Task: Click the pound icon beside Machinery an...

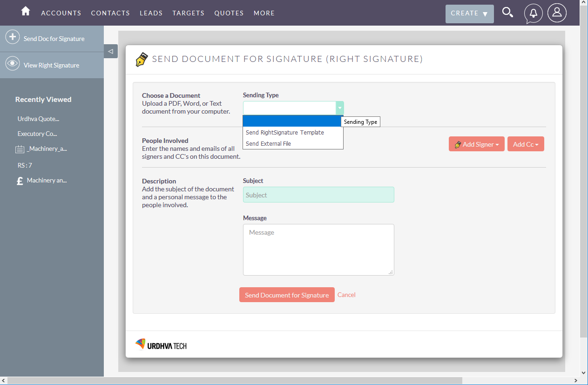Action: 20,181
